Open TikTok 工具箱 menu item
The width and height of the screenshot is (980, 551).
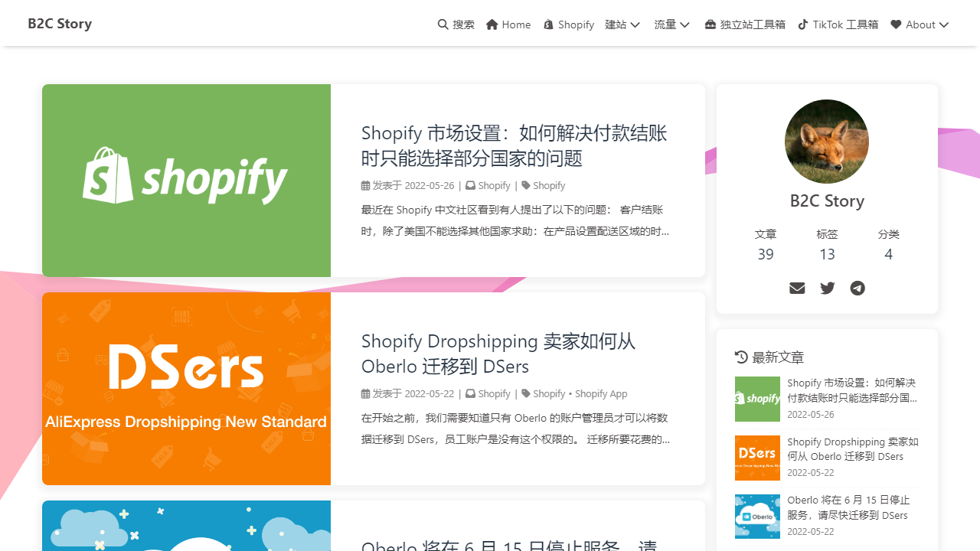[x=838, y=24]
